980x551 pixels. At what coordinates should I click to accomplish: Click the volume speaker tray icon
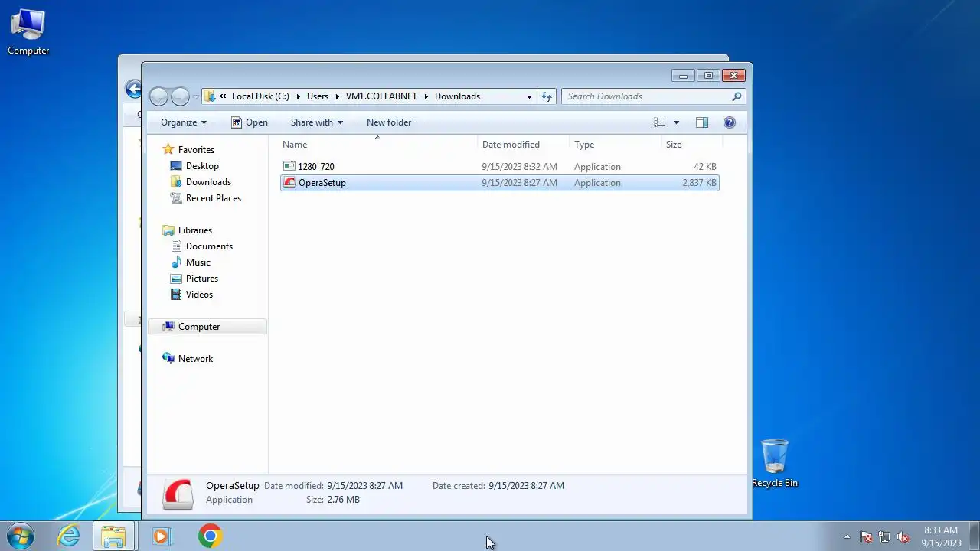(x=903, y=537)
